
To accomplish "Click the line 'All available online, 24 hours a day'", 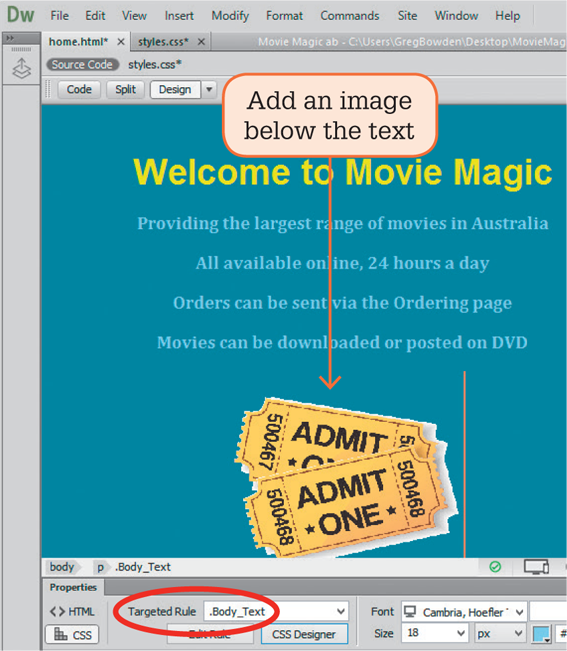I will [x=342, y=263].
